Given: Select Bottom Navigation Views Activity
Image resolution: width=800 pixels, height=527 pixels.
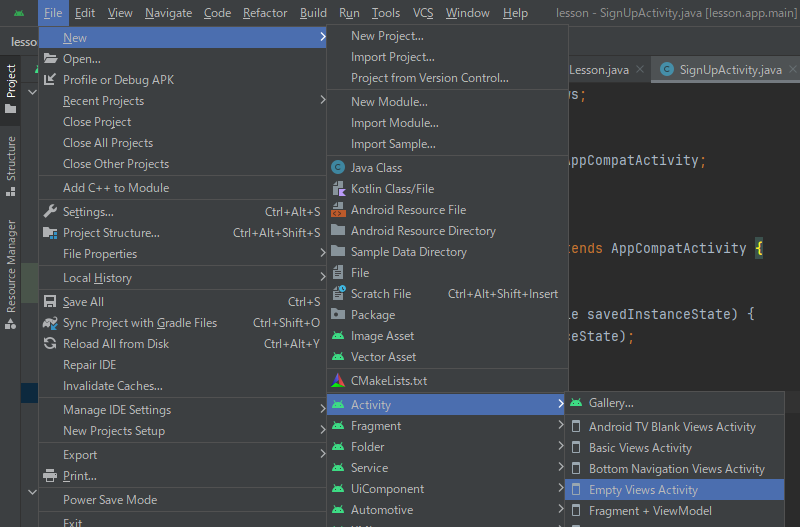Looking at the screenshot, I should [674, 468].
